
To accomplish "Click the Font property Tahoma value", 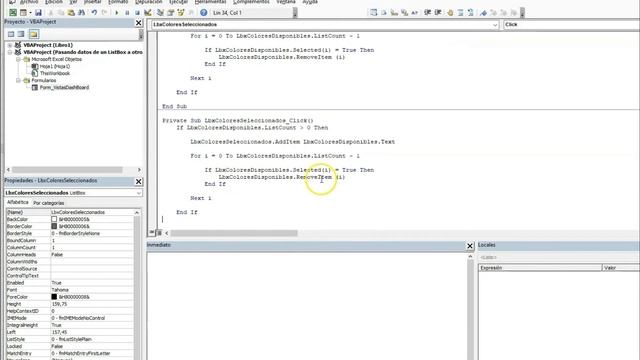I will [x=92, y=290].
